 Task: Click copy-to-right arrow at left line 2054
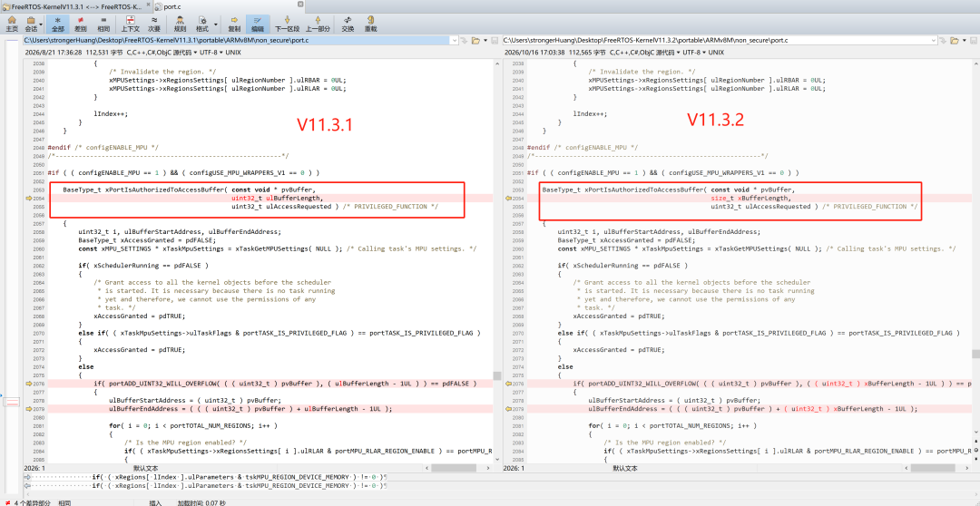click(28, 198)
